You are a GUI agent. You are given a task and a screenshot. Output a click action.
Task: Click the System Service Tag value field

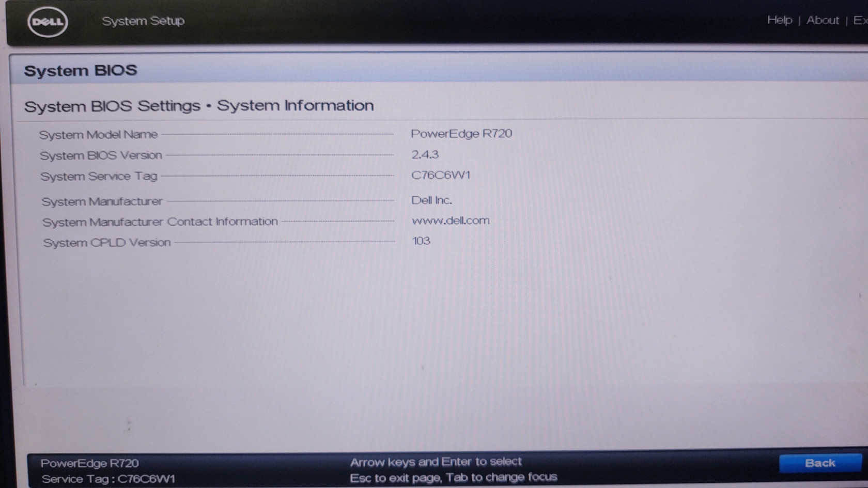(x=441, y=175)
